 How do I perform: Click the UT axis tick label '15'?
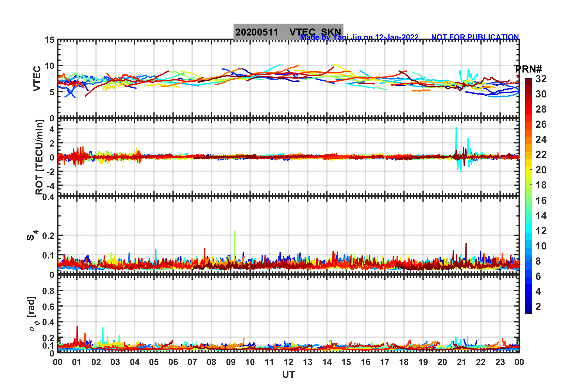pos(346,362)
